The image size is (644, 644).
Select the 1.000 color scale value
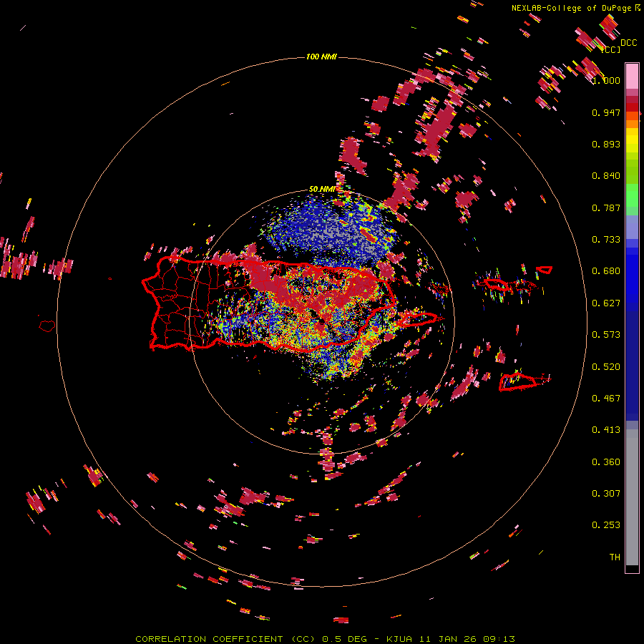tap(606, 80)
